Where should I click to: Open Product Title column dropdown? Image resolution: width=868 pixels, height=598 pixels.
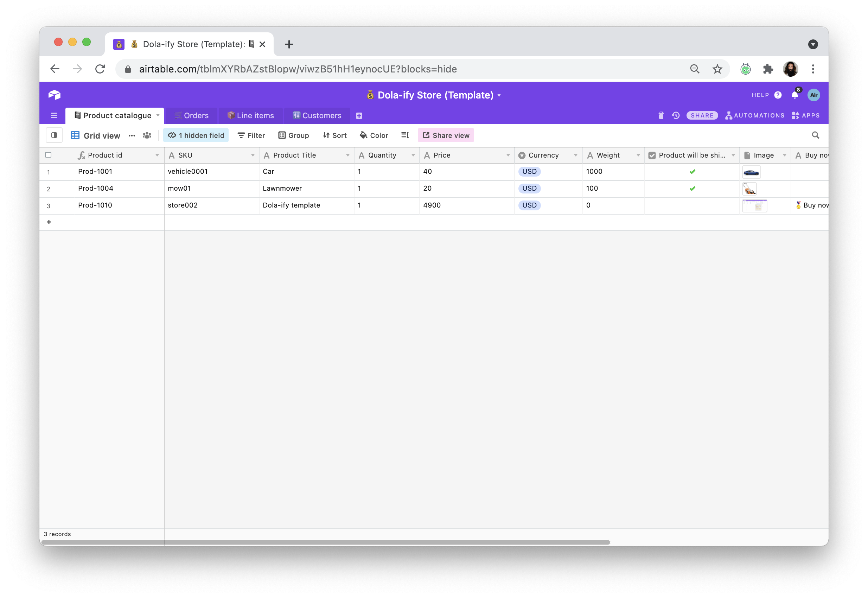[347, 155]
